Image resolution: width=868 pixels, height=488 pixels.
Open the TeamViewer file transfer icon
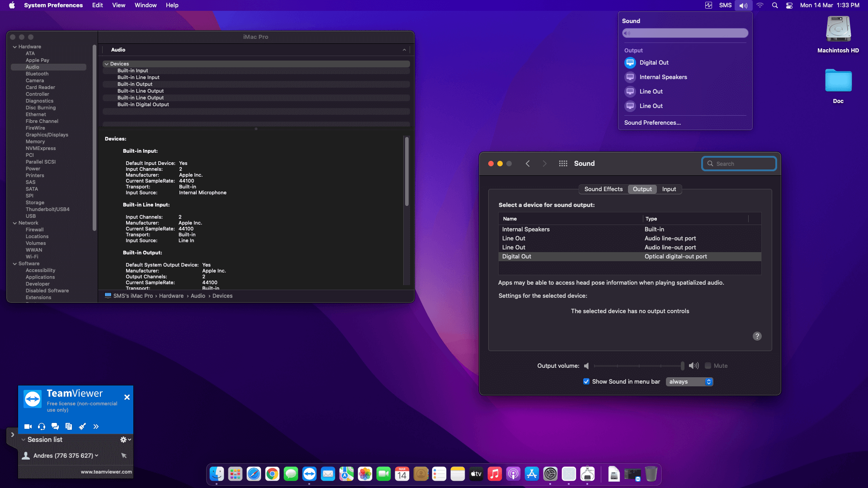coord(69,426)
